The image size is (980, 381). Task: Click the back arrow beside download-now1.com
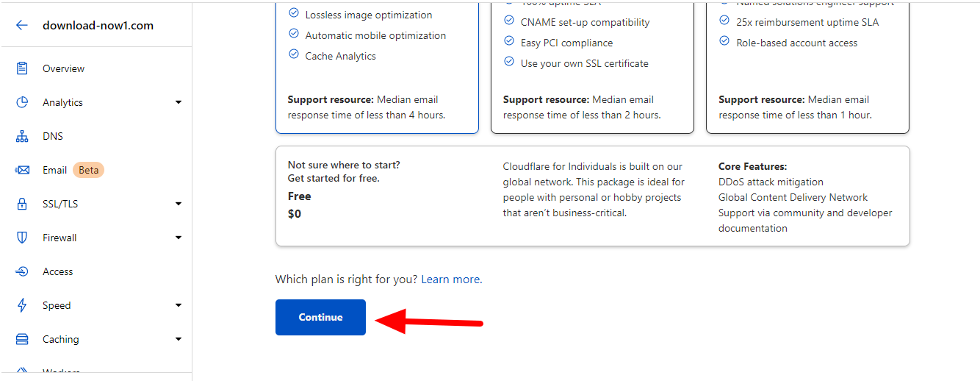[x=22, y=25]
